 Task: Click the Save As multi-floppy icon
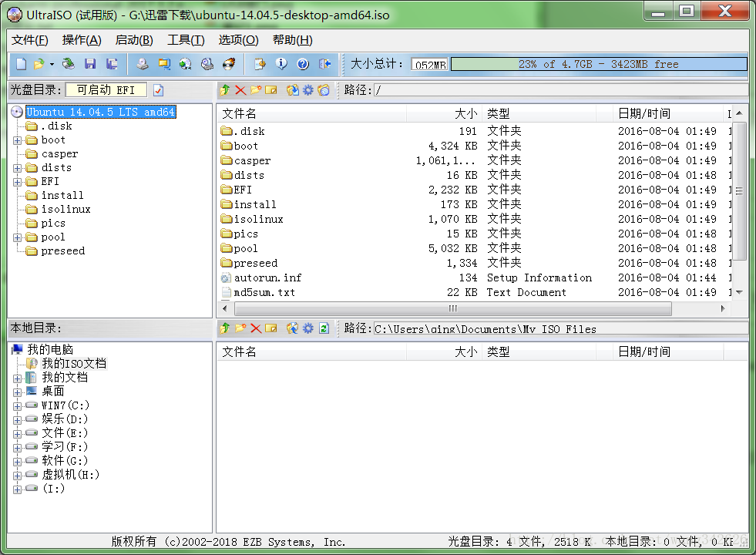point(113,64)
